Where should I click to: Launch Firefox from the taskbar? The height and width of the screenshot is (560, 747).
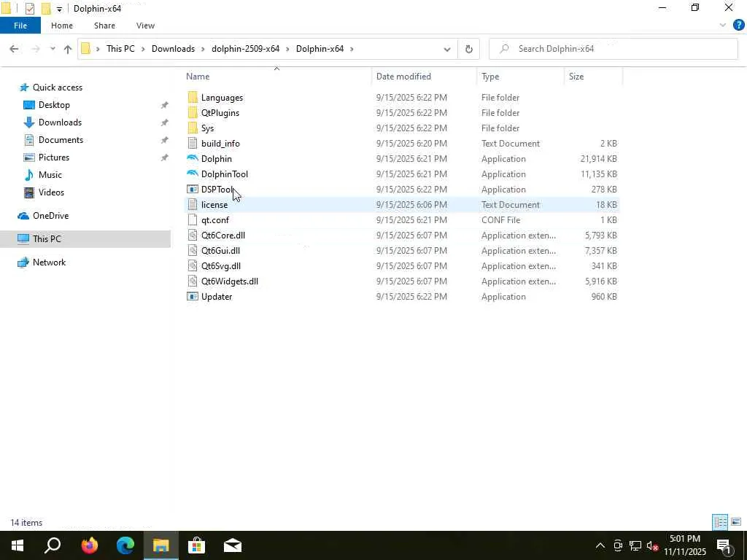click(x=89, y=545)
